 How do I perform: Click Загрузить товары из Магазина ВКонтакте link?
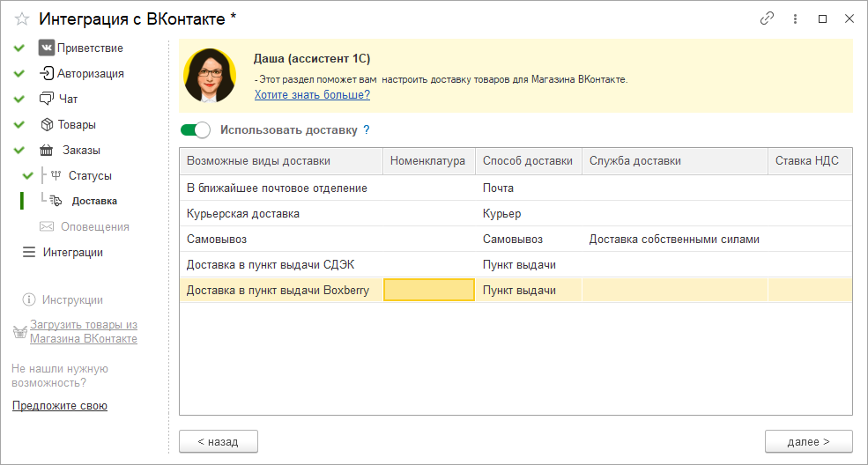point(84,332)
